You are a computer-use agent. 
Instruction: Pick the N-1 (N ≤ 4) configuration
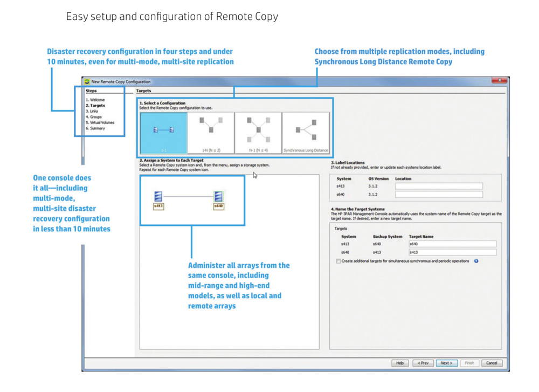258,133
